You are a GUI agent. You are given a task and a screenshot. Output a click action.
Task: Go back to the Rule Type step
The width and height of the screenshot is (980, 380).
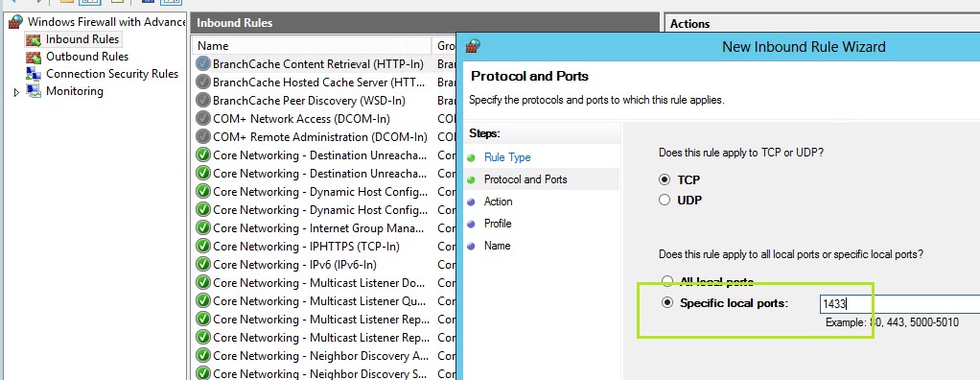tap(507, 157)
